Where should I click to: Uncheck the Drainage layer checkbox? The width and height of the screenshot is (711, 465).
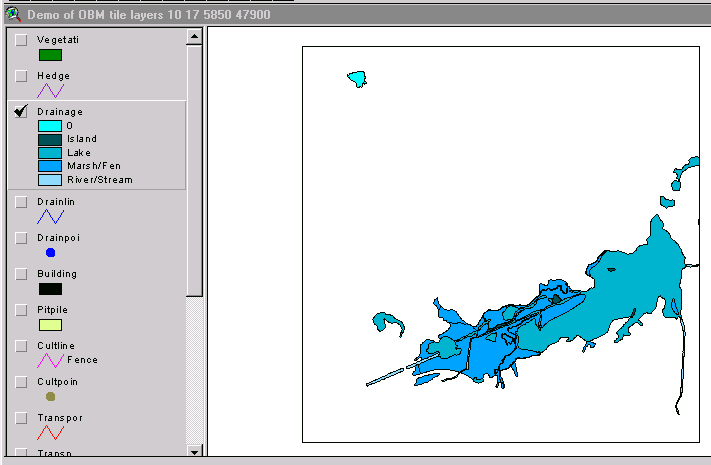point(21,112)
